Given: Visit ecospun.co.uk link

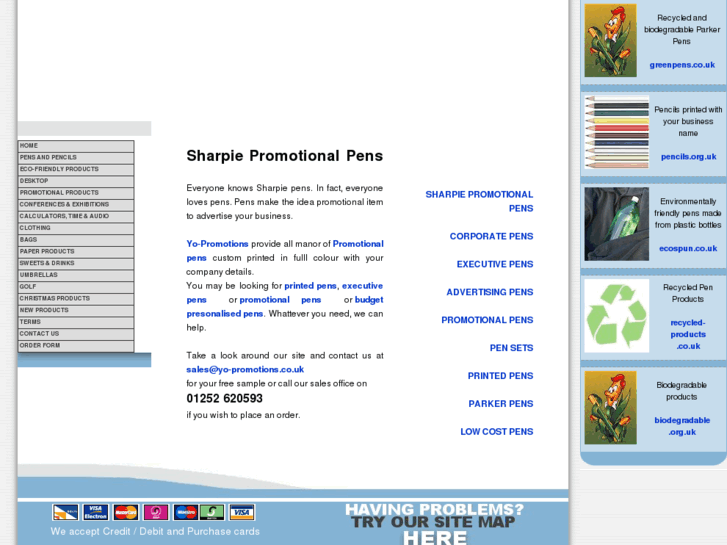Looking at the screenshot, I should pos(688,249).
